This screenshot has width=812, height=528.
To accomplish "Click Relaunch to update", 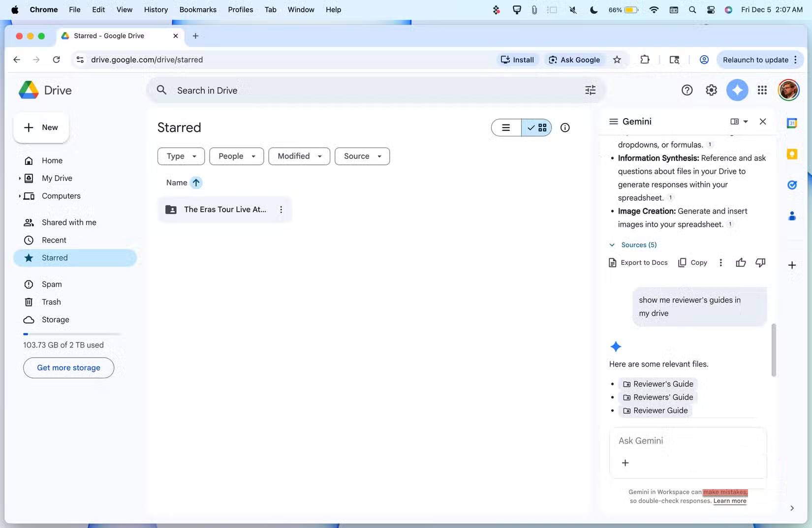I will 755,60.
